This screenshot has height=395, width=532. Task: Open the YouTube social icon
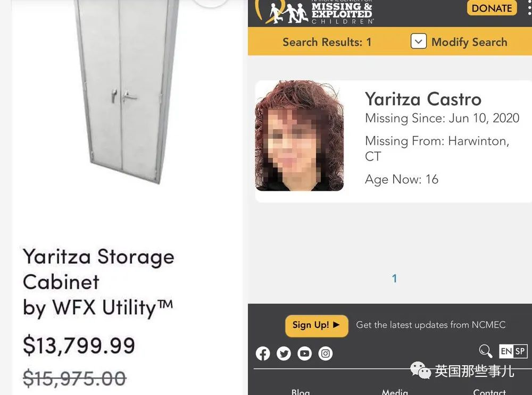tap(304, 354)
